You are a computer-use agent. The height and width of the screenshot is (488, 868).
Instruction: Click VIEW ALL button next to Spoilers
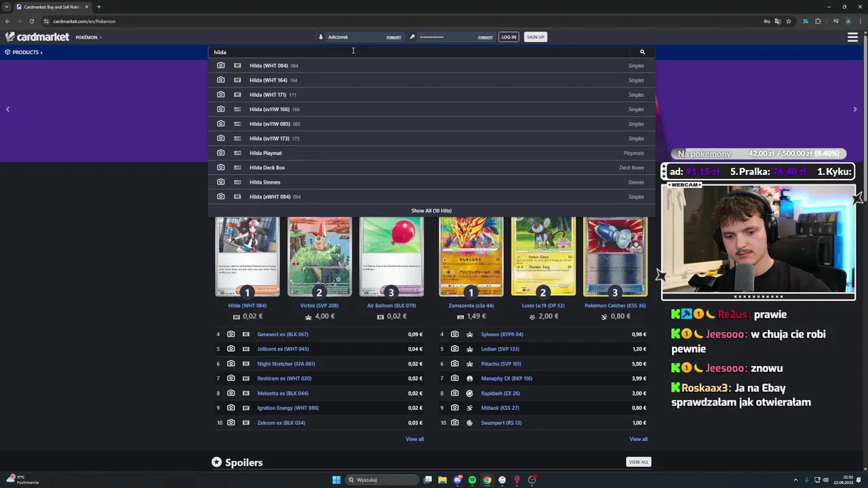click(639, 462)
